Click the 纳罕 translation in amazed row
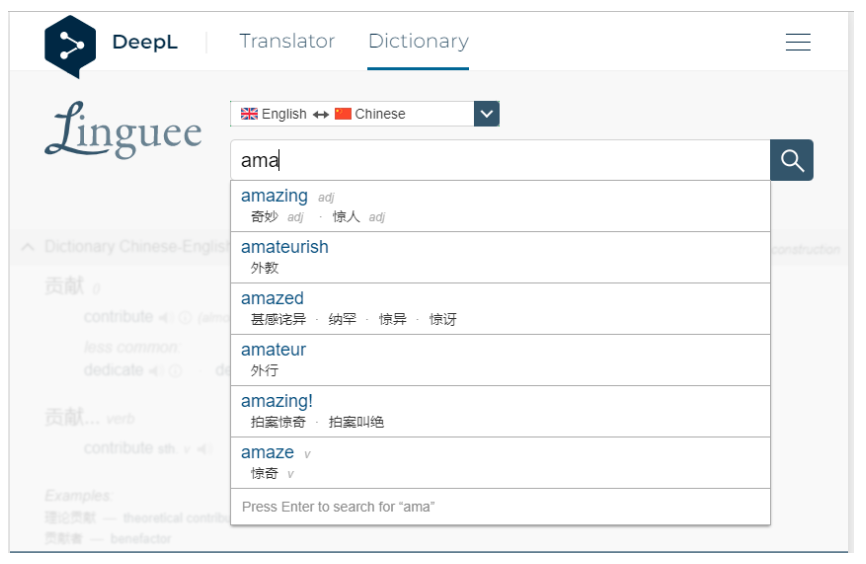The image size is (866, 564). (x=342, y=319)
